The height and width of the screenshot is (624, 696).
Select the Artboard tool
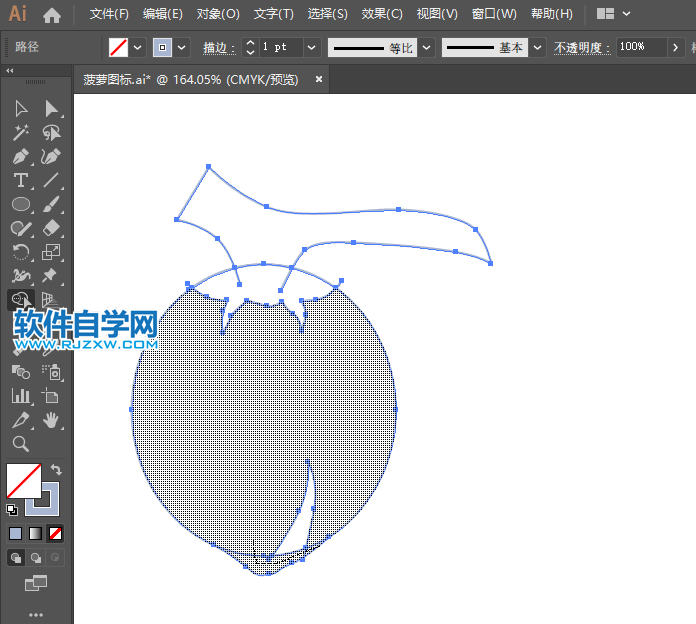coord(51,395)
